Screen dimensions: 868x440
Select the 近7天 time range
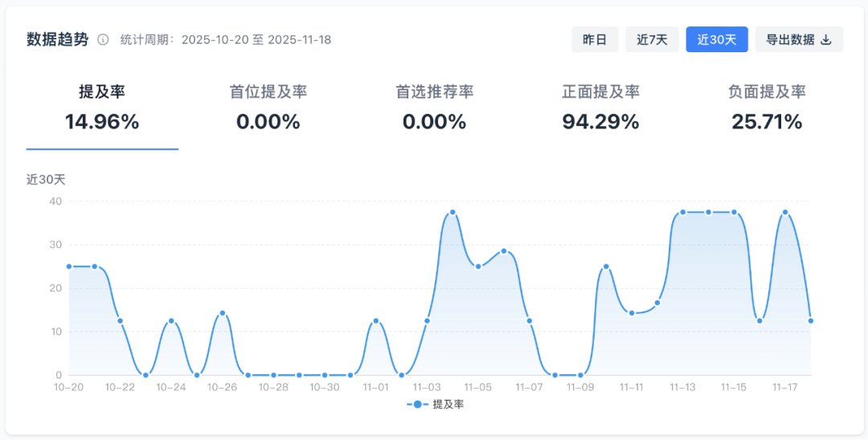(652, 40)
